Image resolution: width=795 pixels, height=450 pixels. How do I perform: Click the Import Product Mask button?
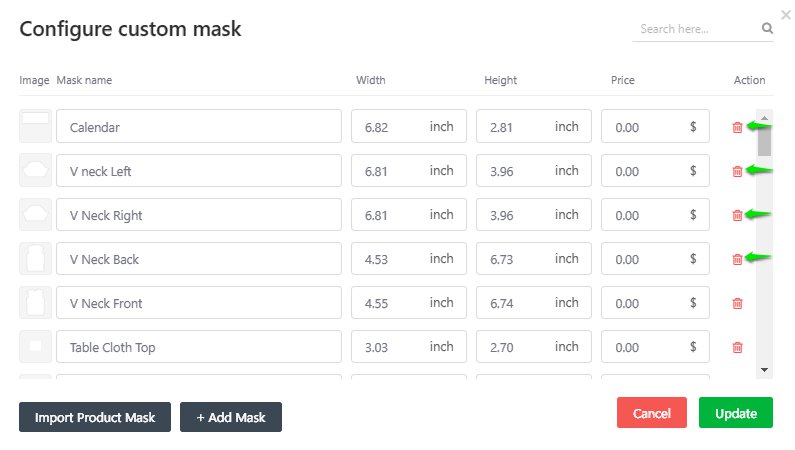pyautogui.click(x=95, y=417)
